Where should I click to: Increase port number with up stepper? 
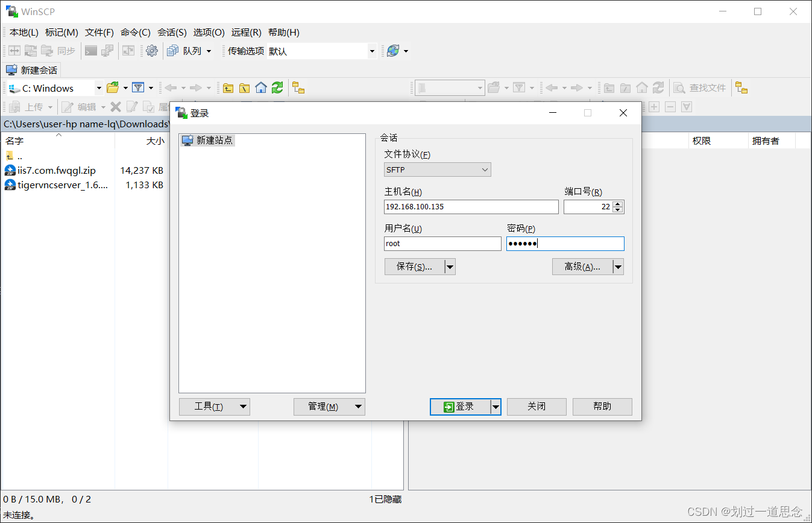tap(618, 203)
